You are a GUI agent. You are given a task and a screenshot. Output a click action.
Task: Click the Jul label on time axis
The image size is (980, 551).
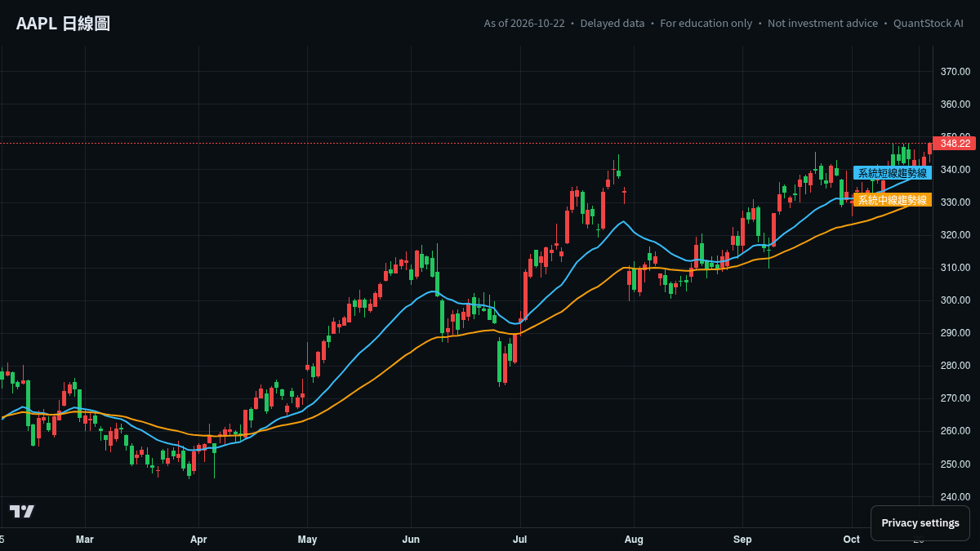pyautogui.click(x=519, y=540)
